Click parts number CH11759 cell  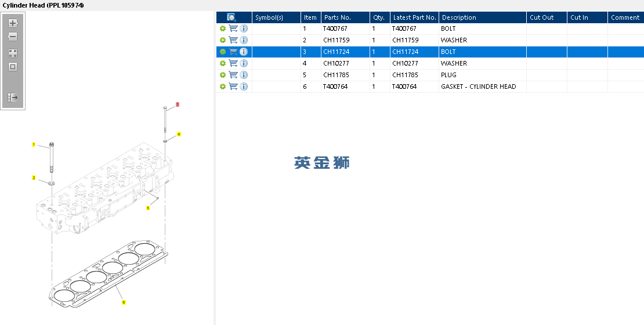pos(337,40)
